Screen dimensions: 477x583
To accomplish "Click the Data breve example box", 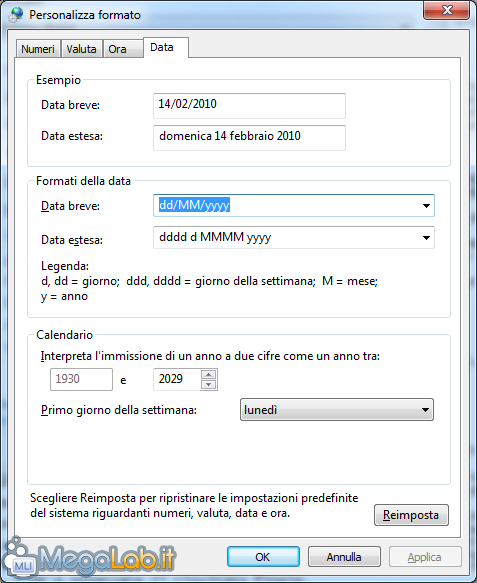I will (x=249, y=106).
